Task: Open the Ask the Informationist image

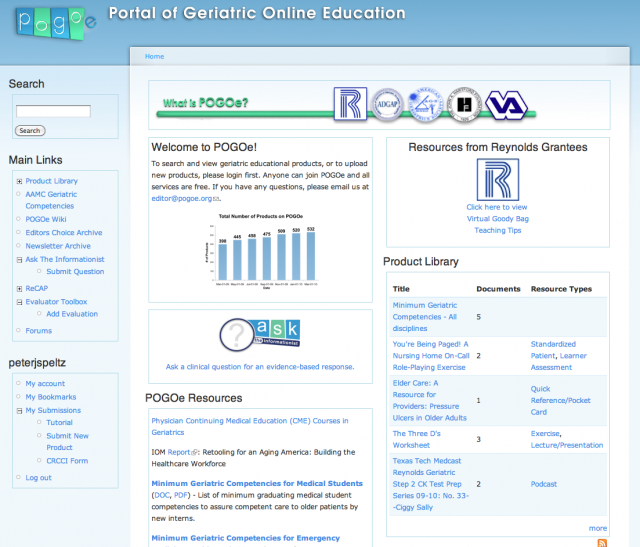Action: coord(260,335)
